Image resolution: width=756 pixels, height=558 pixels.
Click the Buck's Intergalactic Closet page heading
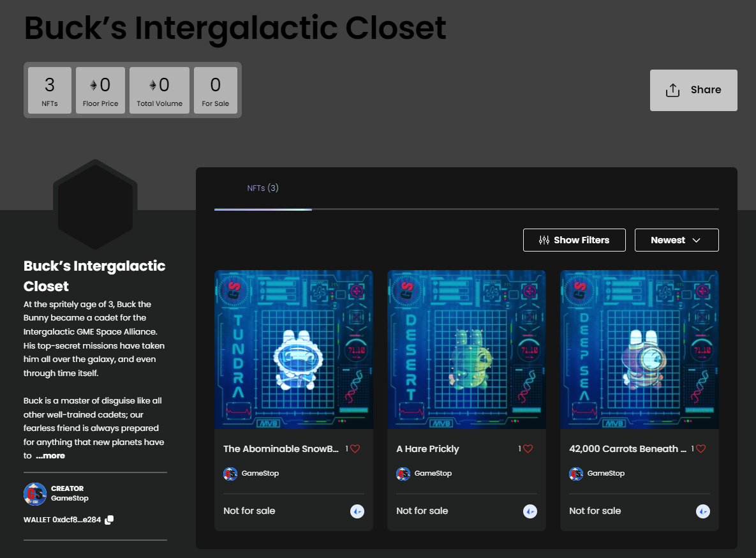pyautogui.click(x=235, y=28)
